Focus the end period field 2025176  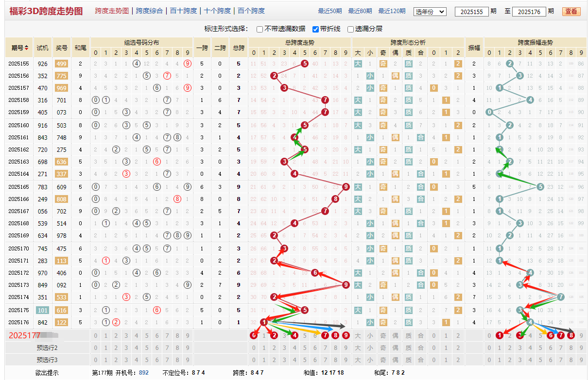click(529, 12)
